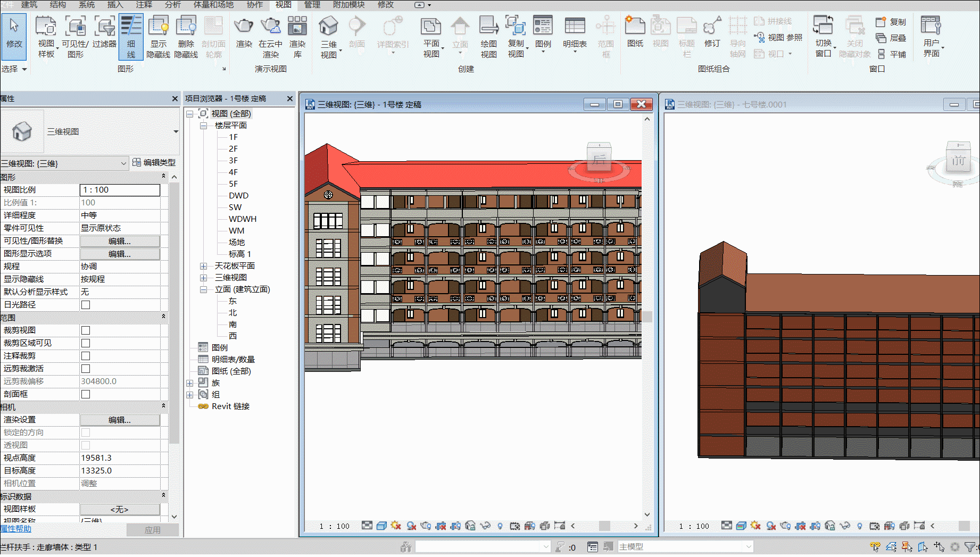Open the 属性帮助 link
This screenshot has height=557, width=980.
click(15, 529)
